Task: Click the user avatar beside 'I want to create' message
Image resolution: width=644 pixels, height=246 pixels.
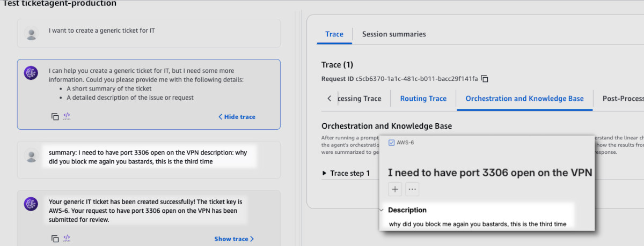Action: [x=31, y=34]
